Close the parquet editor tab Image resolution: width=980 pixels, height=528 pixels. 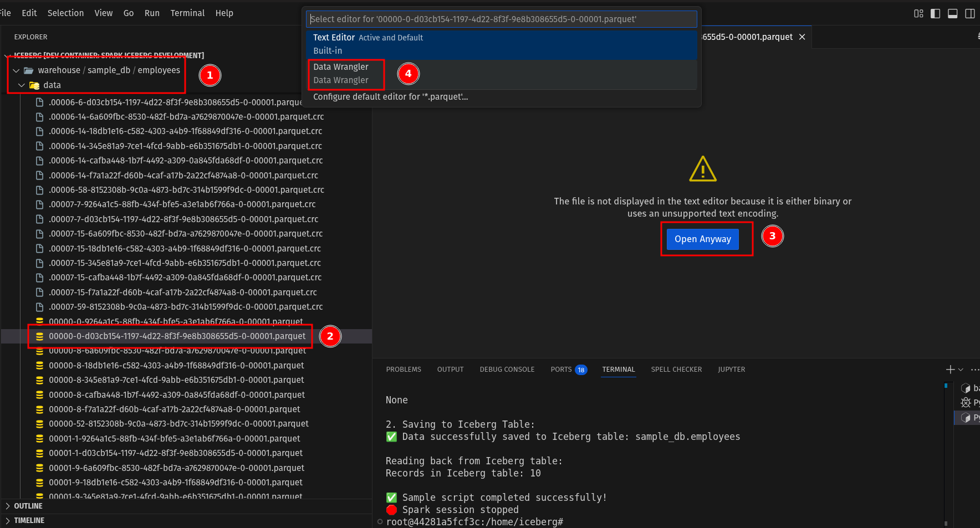pyautogui.click(x=802, y=37)
